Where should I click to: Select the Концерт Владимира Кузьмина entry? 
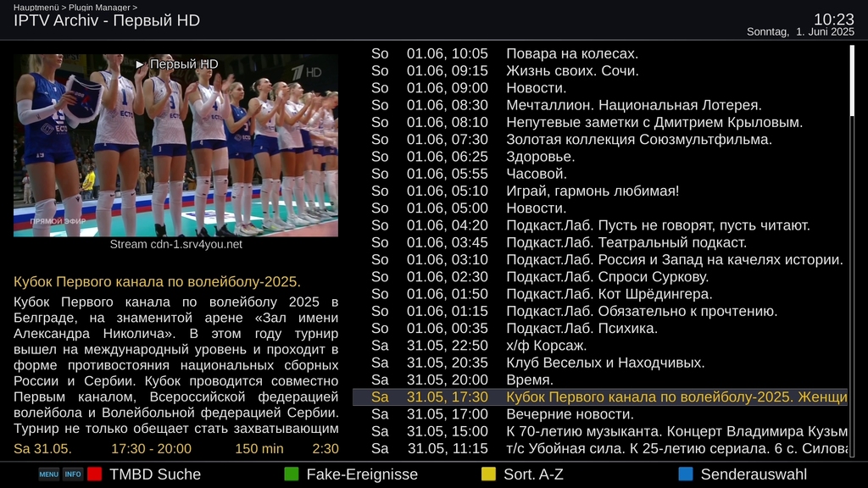tap(600, 431)
